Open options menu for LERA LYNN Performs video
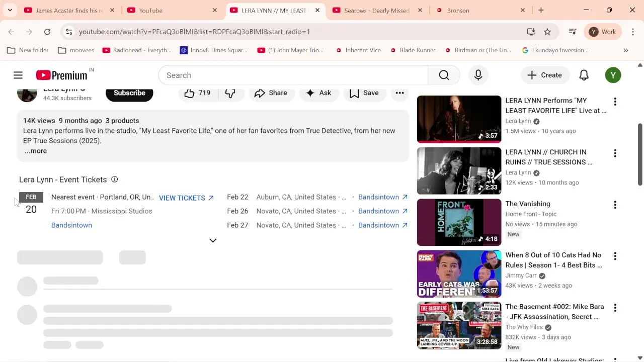Image resolution: width=644 pixels, height=362 pixels. [x=615, y=102]
